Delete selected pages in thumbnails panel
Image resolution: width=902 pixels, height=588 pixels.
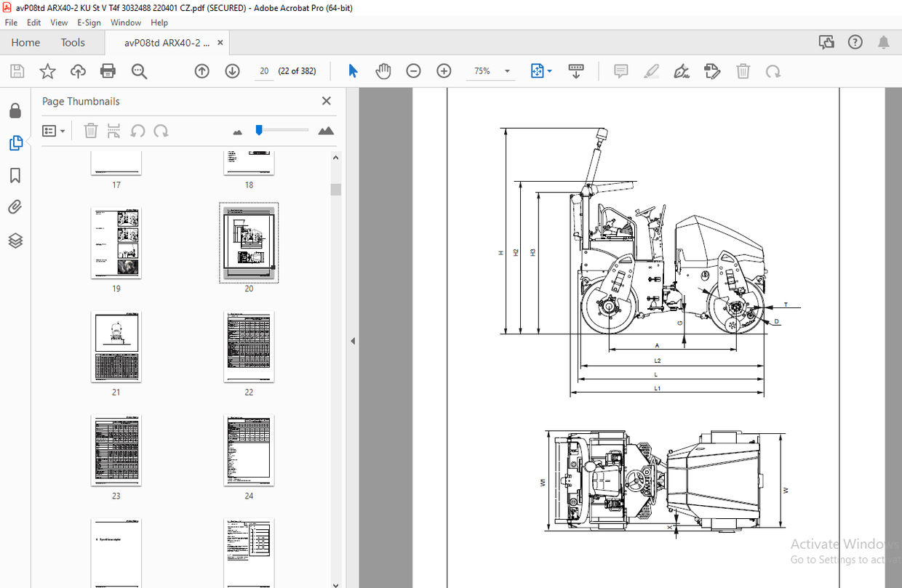click(x=90, y=131)
